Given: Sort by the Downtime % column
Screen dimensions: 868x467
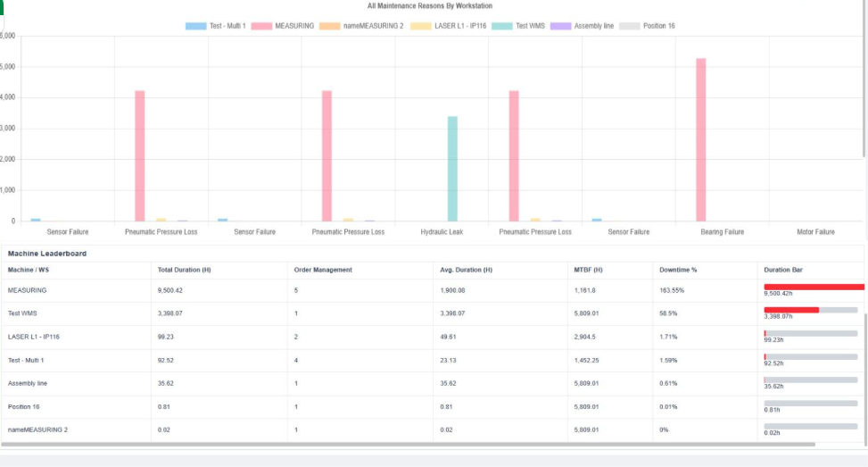Looking at the screenshot, I should [x=676, y=270].
